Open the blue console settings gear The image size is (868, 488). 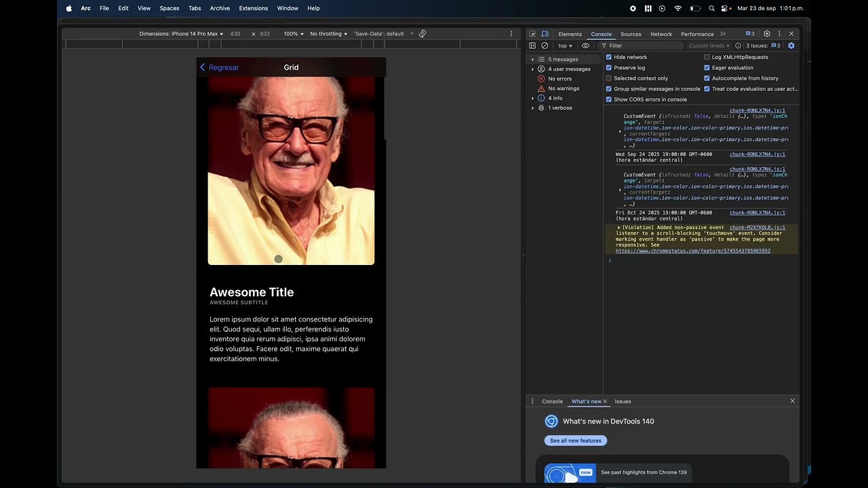coord(791,45)
